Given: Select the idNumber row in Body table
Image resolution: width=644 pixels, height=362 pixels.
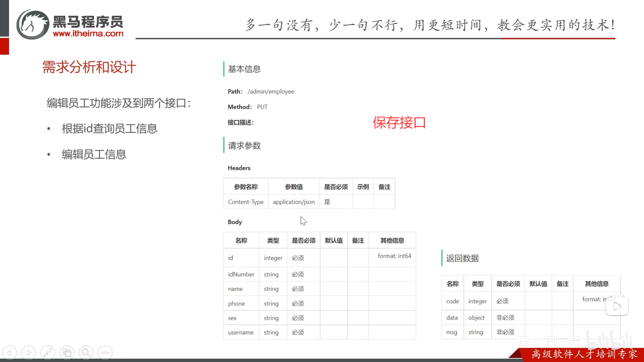Looking at the screenshot, I should [241, 274].
